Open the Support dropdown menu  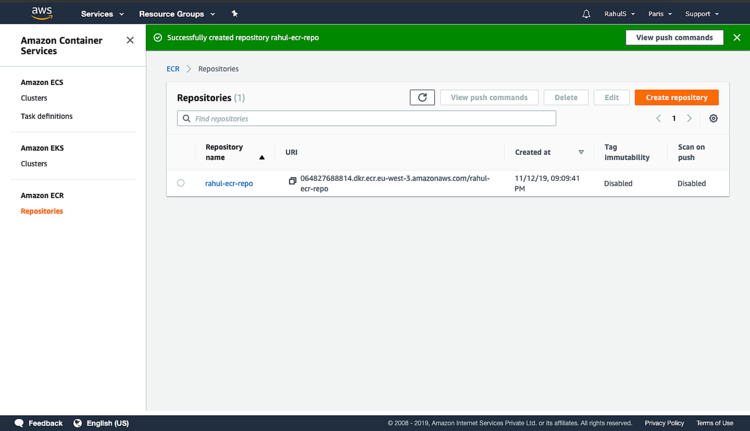coord(702,14)
